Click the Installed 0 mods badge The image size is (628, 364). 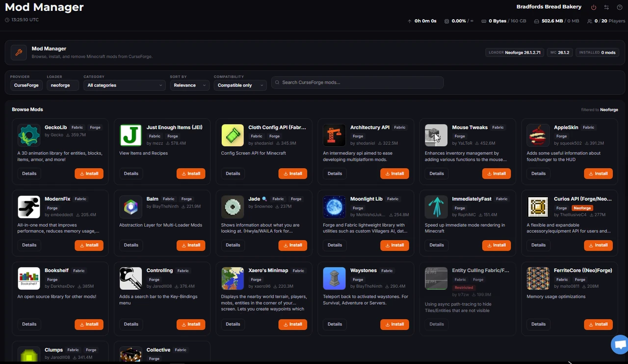[597, 52]
